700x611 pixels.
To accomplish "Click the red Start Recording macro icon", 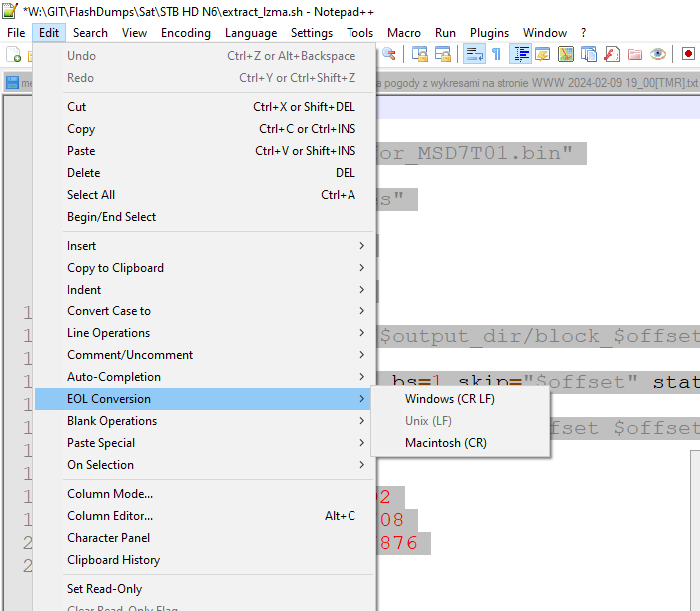I will coord(688,54).
